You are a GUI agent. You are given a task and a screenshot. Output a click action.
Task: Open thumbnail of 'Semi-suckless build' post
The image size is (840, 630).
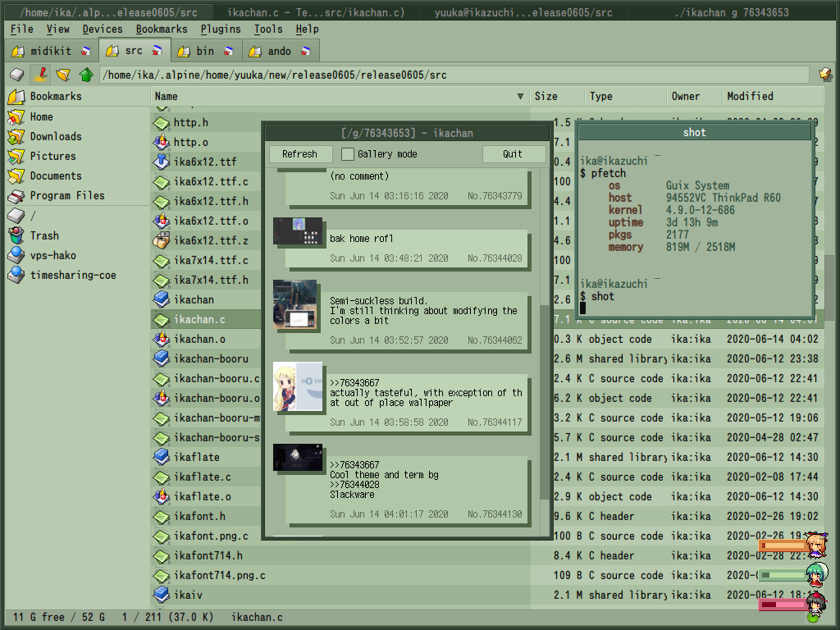[295, 304]
